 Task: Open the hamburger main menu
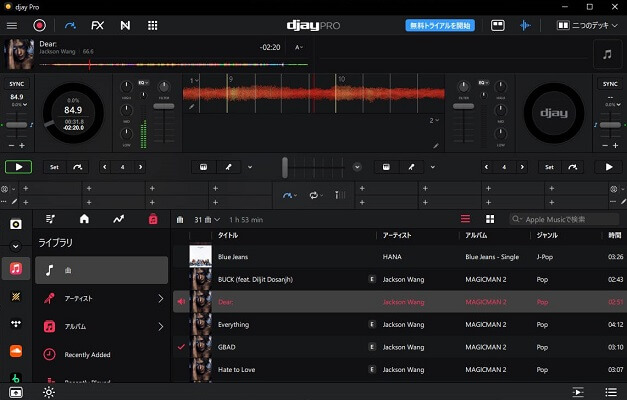click(x=12, y=26)
